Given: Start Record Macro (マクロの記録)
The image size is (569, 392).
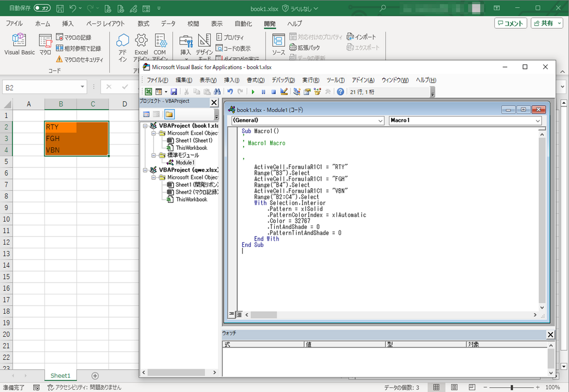Looking at the screenshot, I should 73,37.
